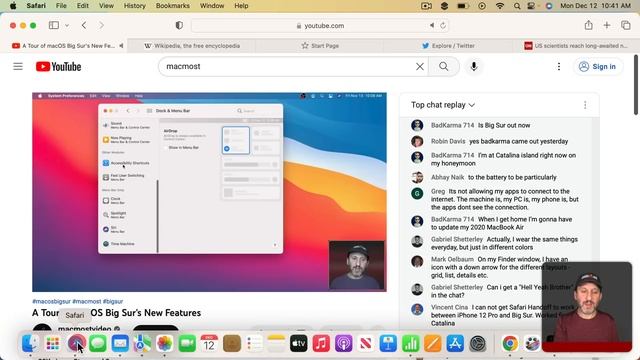Screen dimensions: 640x360
Task: Launch Keynote from the Dock
Action: (388, 343)
